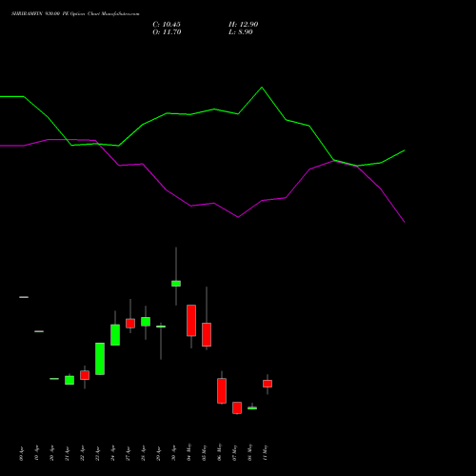Click the 06 May date label
Viewport: 476px width, 476px height.
(x=219, y=452)
